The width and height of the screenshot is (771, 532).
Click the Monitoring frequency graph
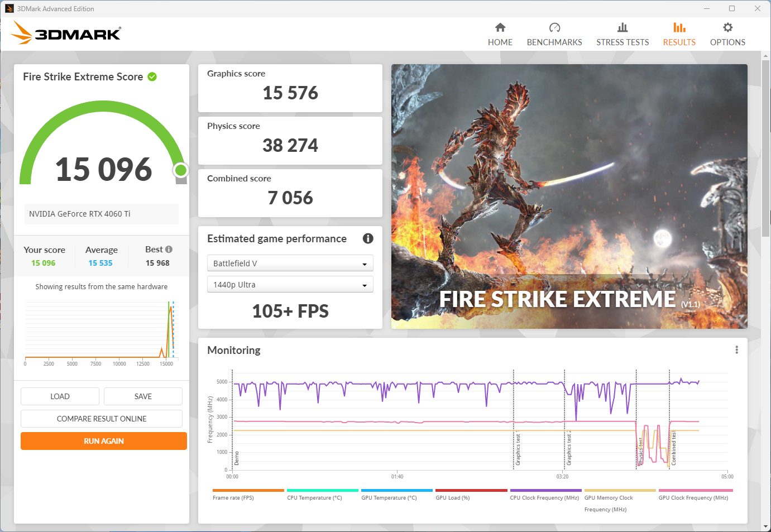tap(479, 420)
